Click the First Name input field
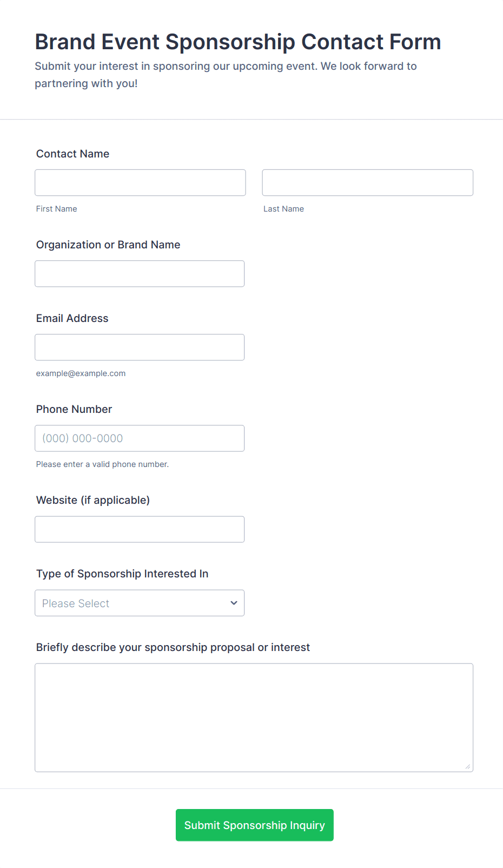The width and height of the screenshot is (503, 868). pos(140,183)
